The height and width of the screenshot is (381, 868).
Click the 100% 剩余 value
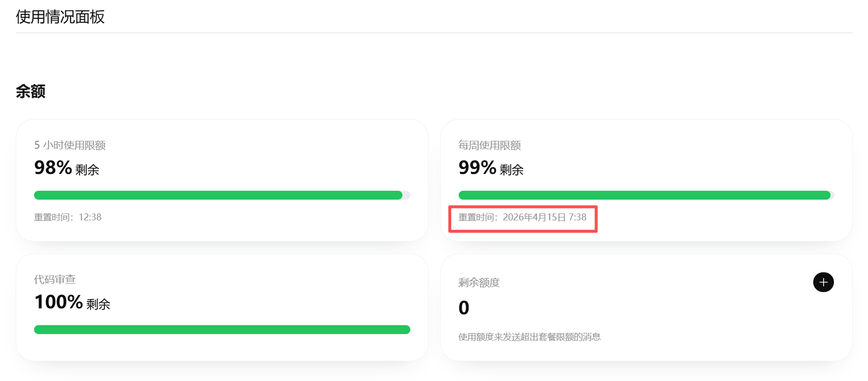72,302
